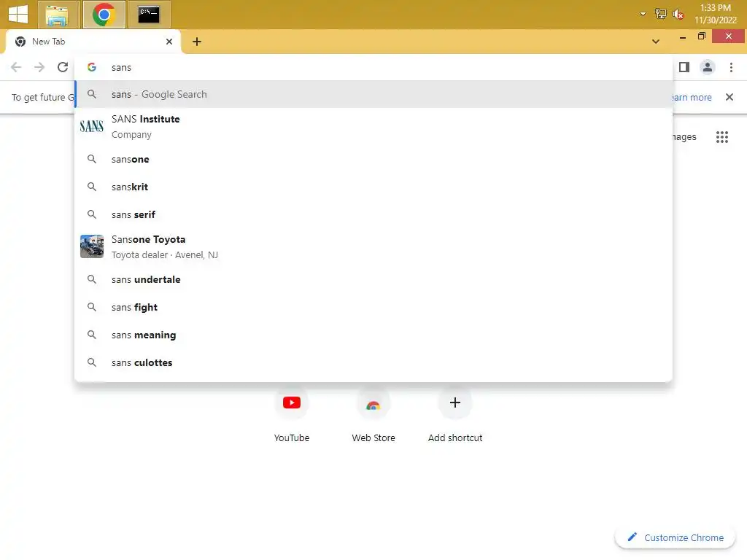Click the Customize Chrome button

676,537
